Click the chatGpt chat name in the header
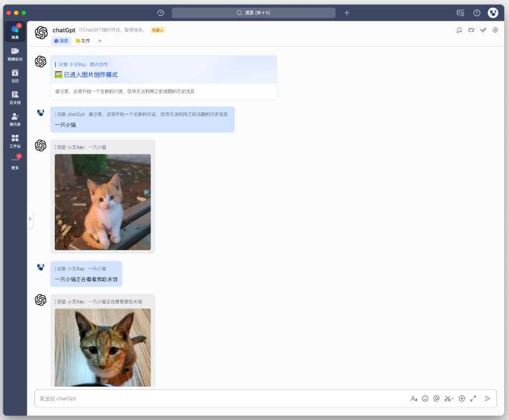This screenshot has height=420, width=509. pyautogui.click(x=64, y=30)
